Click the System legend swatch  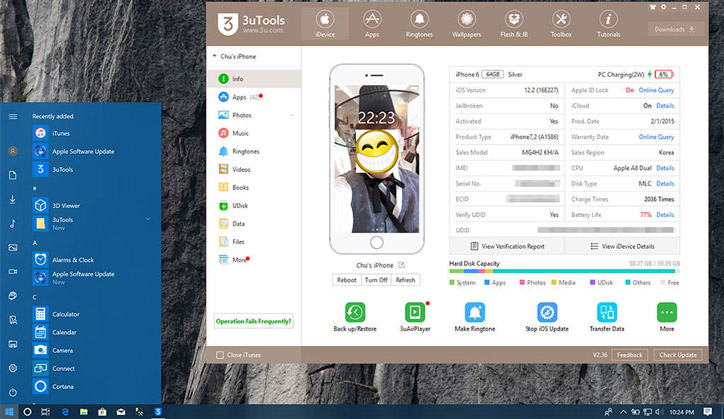click(x=452, y=282)
